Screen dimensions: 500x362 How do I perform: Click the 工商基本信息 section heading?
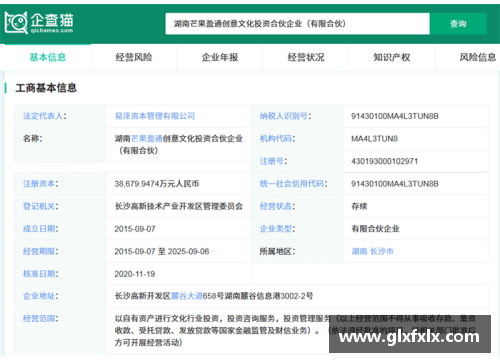46,88
